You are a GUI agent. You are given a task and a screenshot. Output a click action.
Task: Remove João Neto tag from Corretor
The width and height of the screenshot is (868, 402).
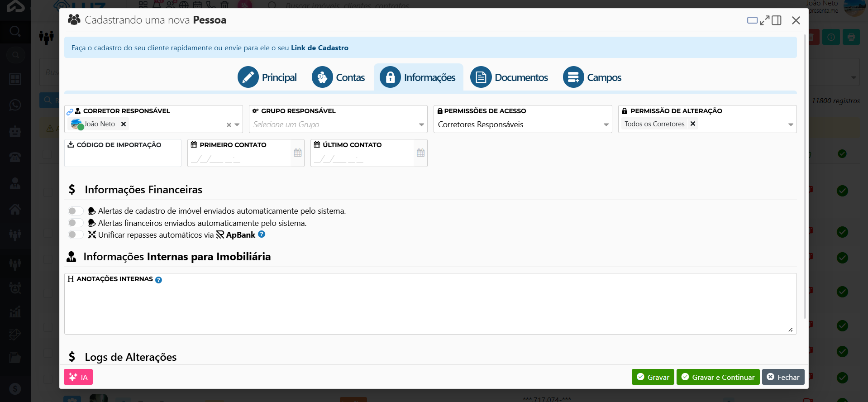[x=124, y=124]
